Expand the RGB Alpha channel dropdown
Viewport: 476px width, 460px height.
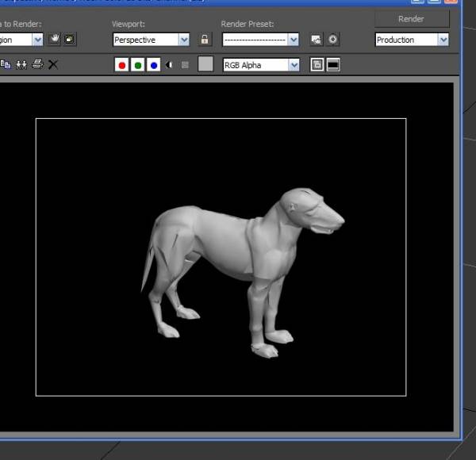[294, 65]
